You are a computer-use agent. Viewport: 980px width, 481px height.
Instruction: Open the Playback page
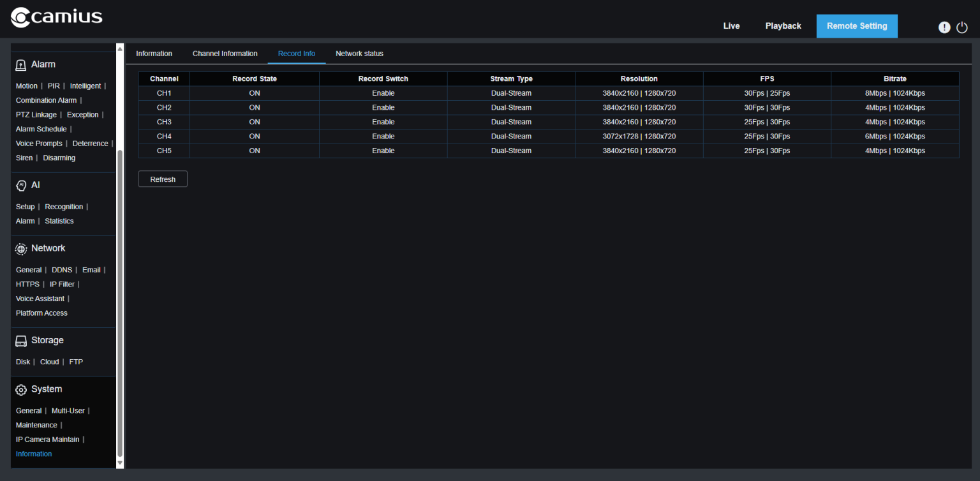click(x=783, y=26)
